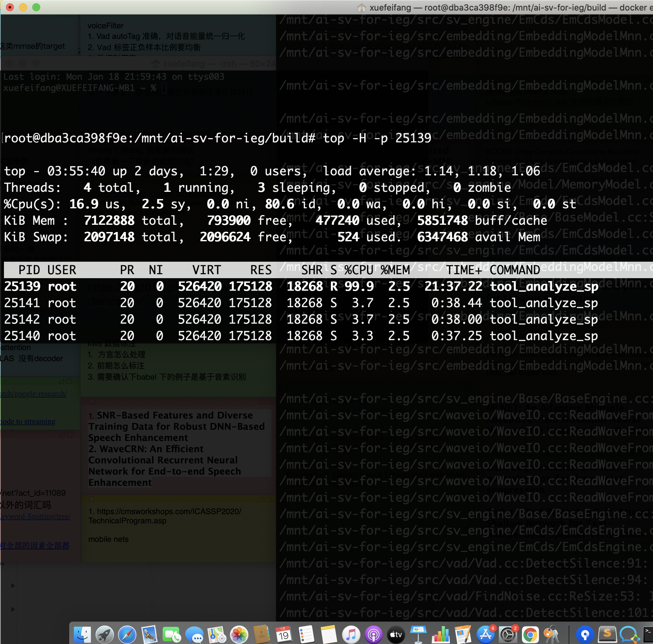Viewport: 653px width, 644px height.
Task: Open System Preferences gear with badge 2
Action: 508,634
